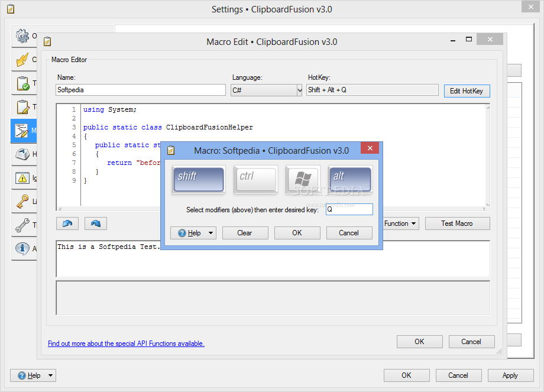Toggle the Windows logo modifier key

click(303, 179)
